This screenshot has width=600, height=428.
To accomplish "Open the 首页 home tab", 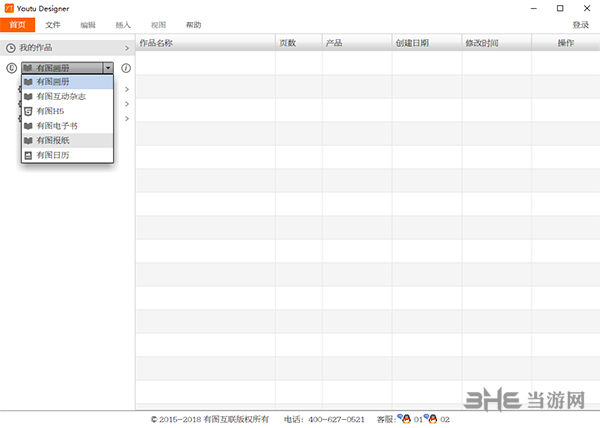I will [18, 25].
